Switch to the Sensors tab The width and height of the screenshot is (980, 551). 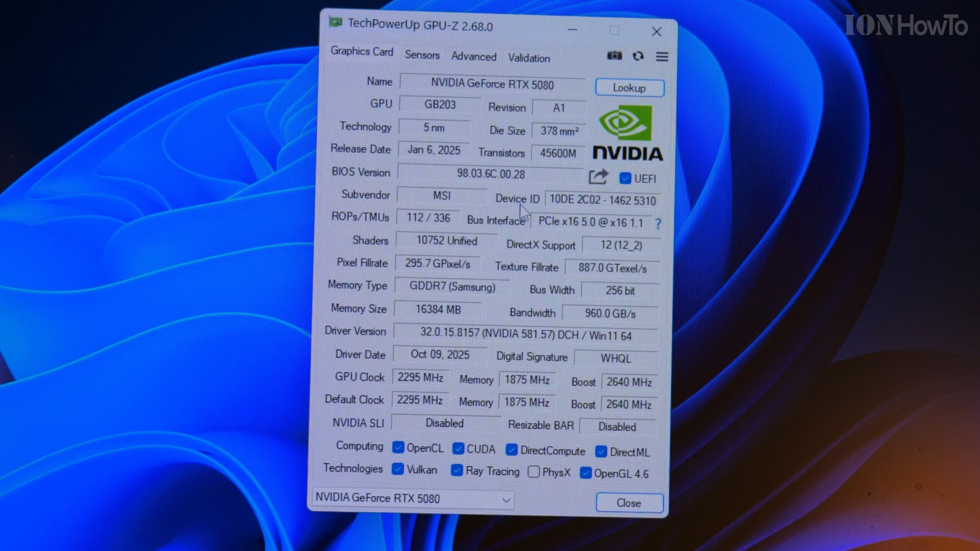(422, 55)
